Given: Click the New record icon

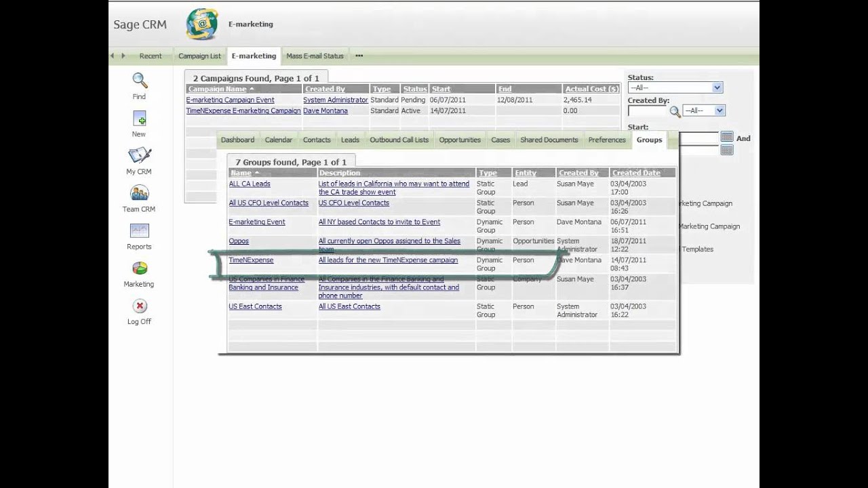Looking at the screenshot, I should (x=140, y=119).
